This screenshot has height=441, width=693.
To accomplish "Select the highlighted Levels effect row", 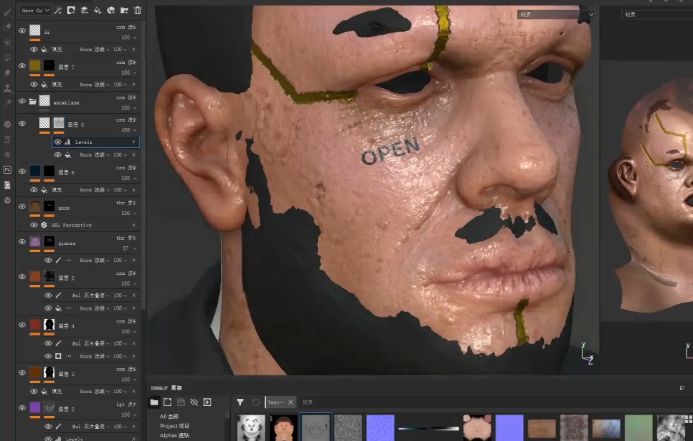I will coord(96,142).
